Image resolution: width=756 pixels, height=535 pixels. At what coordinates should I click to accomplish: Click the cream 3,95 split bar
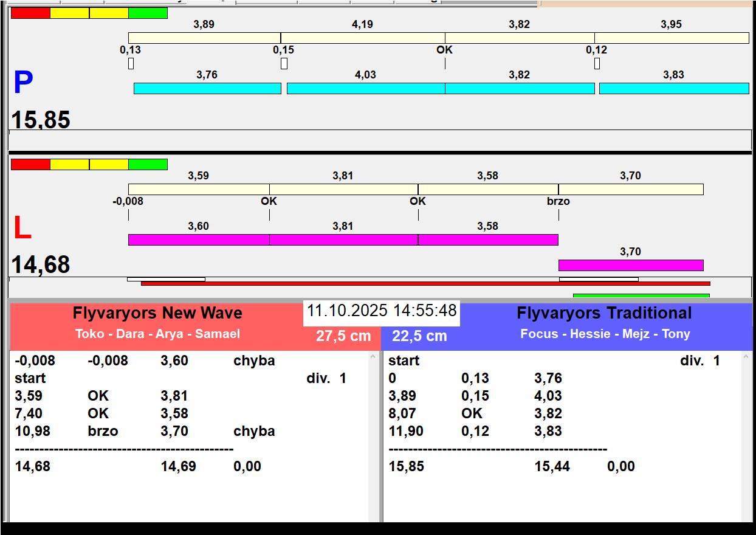[672, 38]
